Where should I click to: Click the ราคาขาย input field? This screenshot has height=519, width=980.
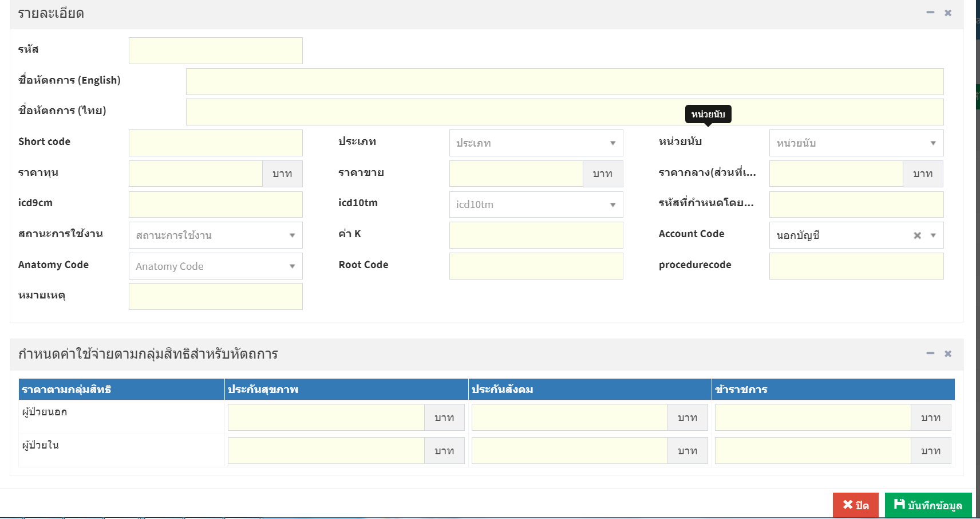tap(516, 174)
